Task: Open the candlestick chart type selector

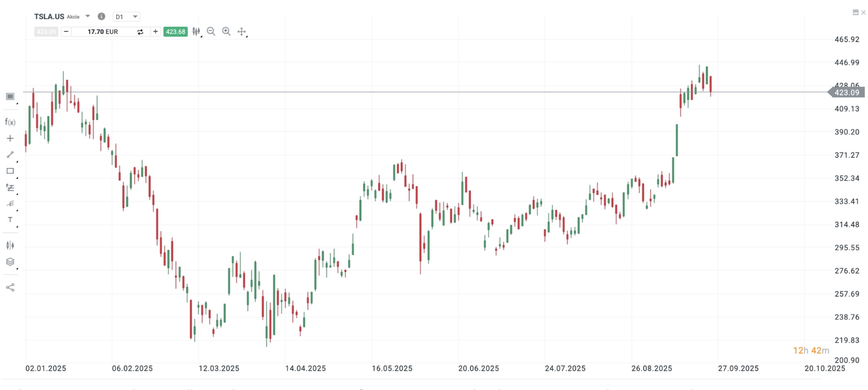Action: click(196, 32)
